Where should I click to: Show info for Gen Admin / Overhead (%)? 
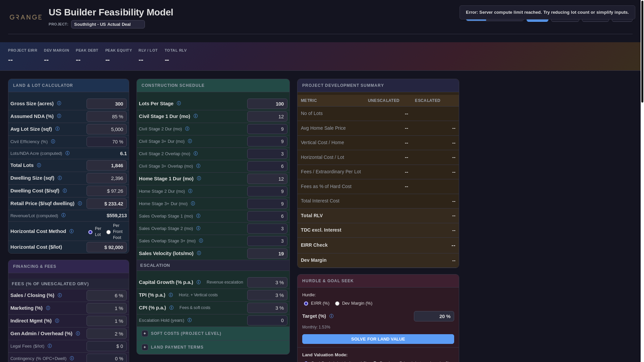78,334
